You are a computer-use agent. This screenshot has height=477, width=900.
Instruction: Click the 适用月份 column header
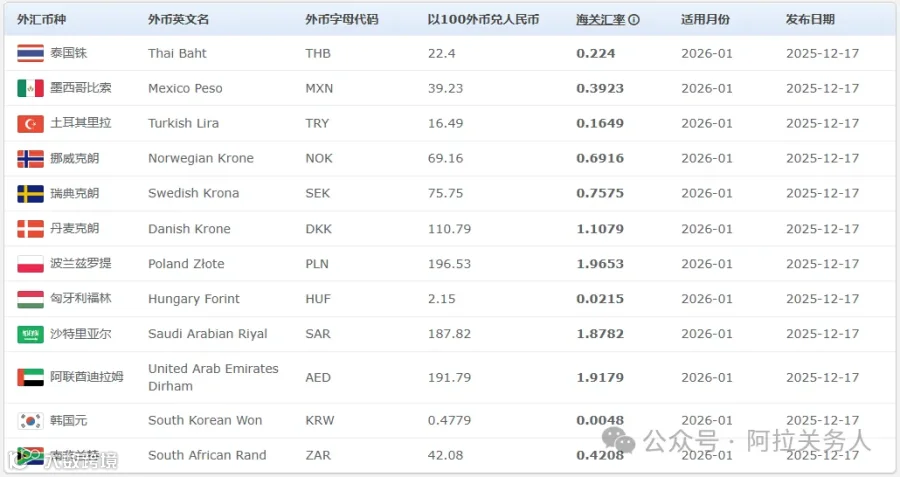tap(705, 20)
